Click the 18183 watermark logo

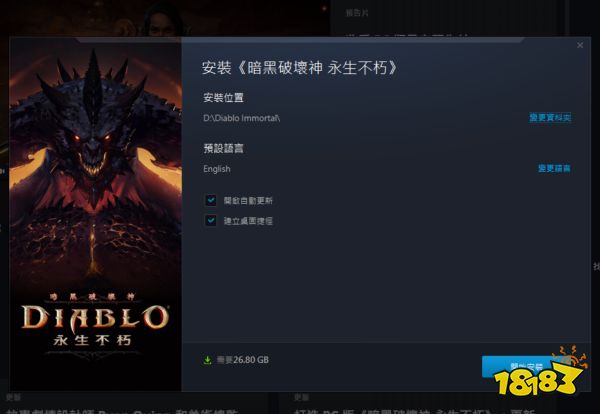[x=540, y=372]
